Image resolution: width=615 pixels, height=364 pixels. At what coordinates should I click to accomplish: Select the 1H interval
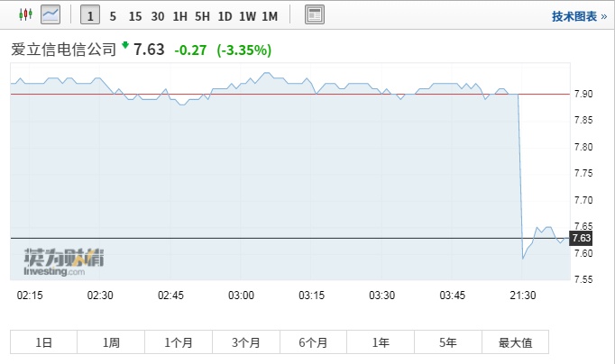tap(179, 15)
